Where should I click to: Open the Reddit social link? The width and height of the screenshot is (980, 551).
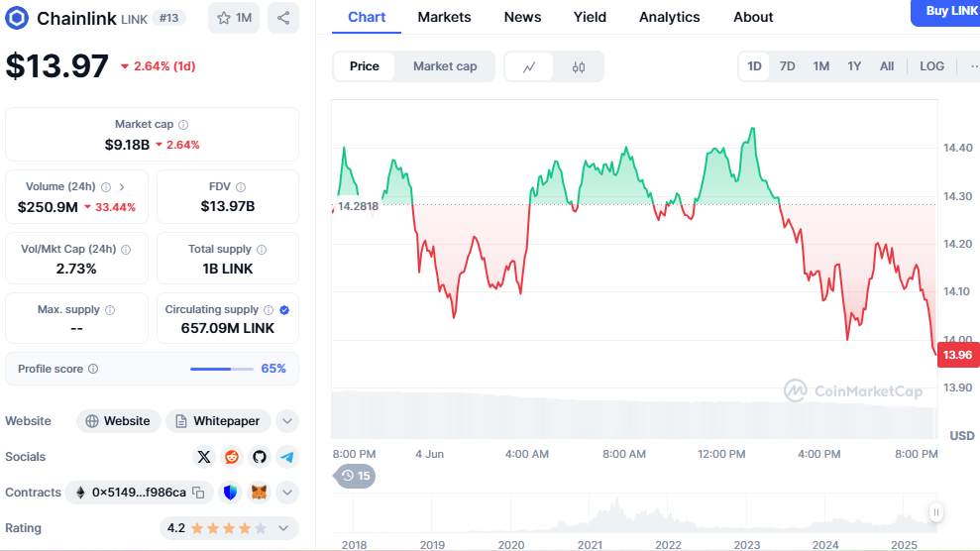coord(232,457)
